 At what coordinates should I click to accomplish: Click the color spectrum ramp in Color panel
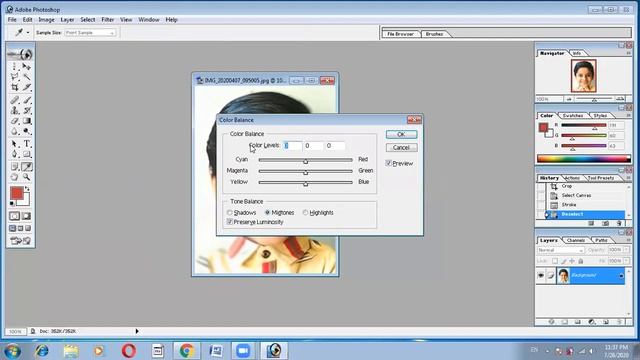(584, 159)
